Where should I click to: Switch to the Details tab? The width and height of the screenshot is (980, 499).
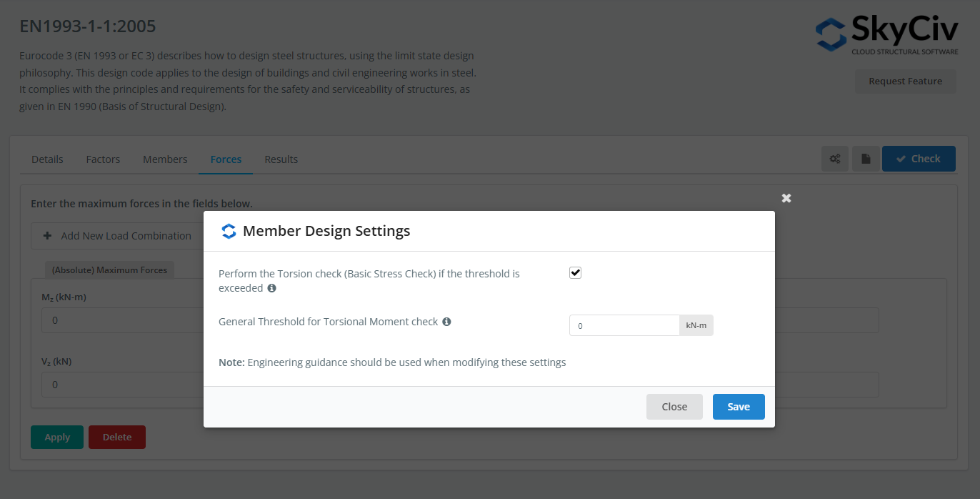click(x=47, y=159)
